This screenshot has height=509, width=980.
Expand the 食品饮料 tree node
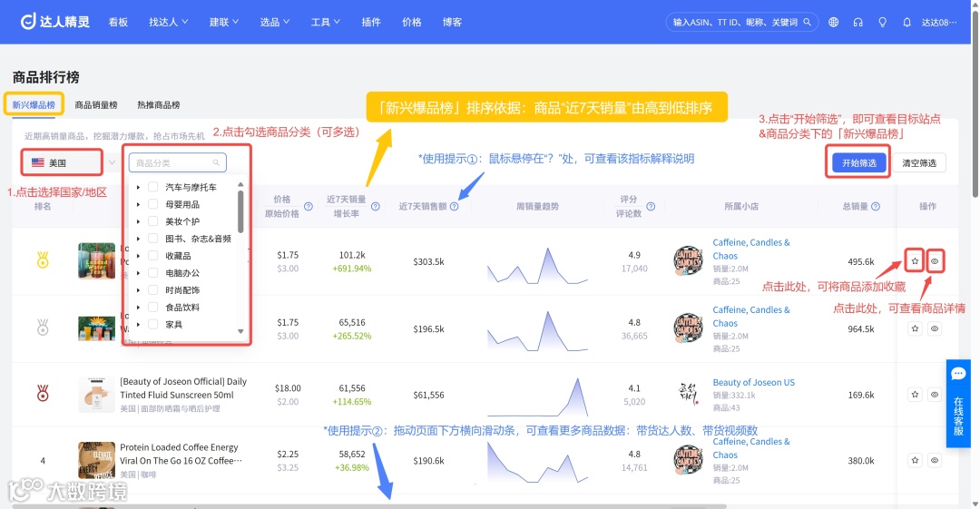point(138,307)
